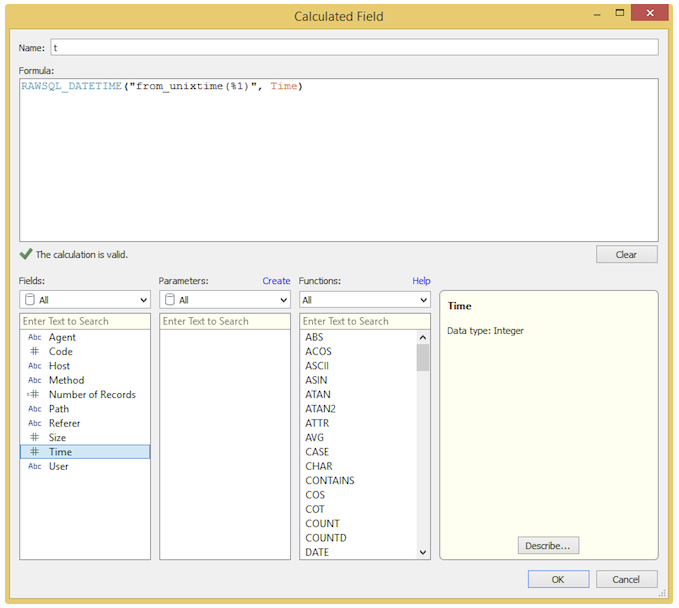Viewport: 679px width, 608px height.
Task: Click the number icon beside Size field
Action: pyautogui.click(x=34, y=438)
